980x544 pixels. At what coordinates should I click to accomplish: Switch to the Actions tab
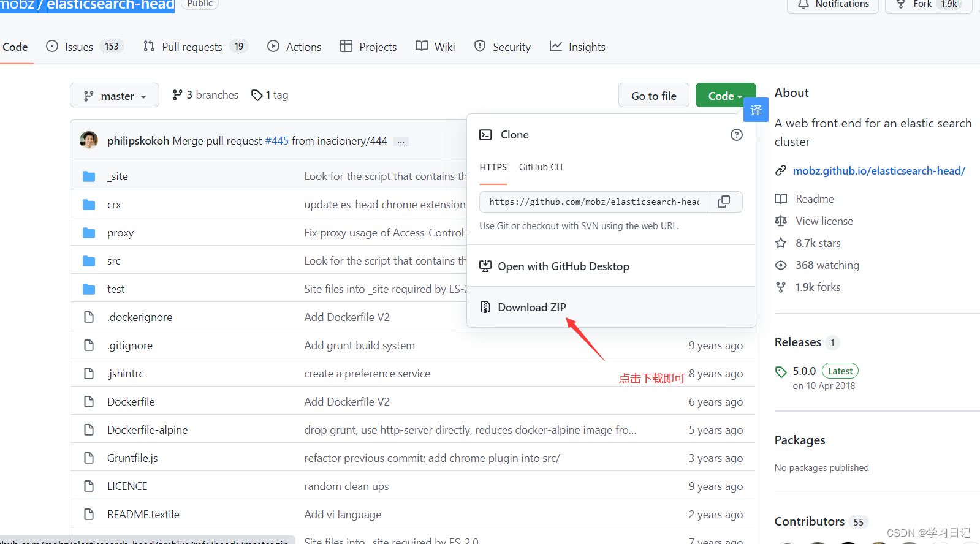294,47
